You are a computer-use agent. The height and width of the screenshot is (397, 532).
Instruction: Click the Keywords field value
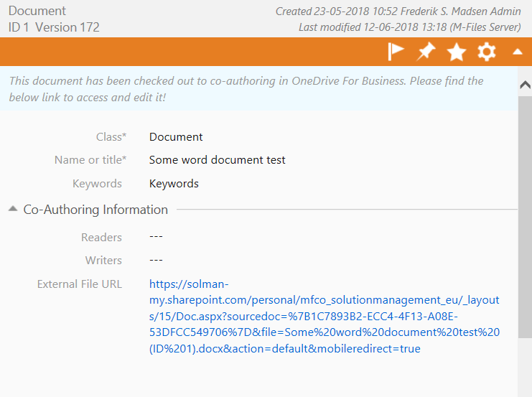coord(174,184)
